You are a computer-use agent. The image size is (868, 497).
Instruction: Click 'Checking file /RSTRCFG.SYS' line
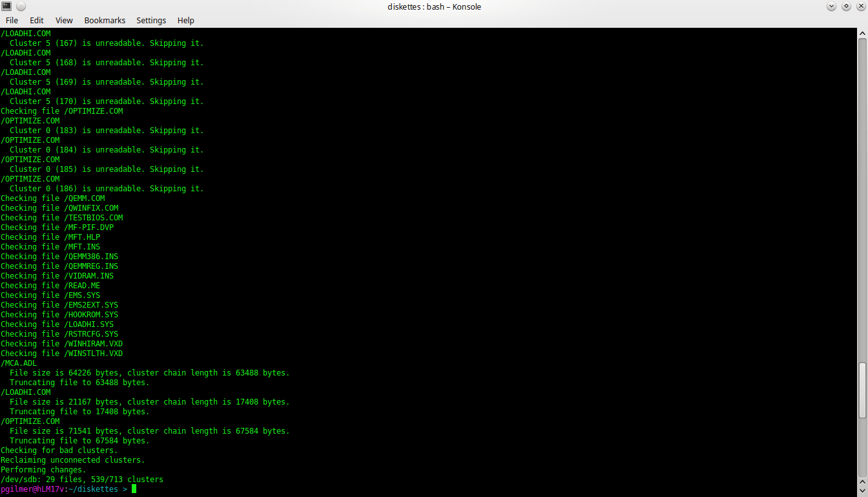tap(59, 334)
